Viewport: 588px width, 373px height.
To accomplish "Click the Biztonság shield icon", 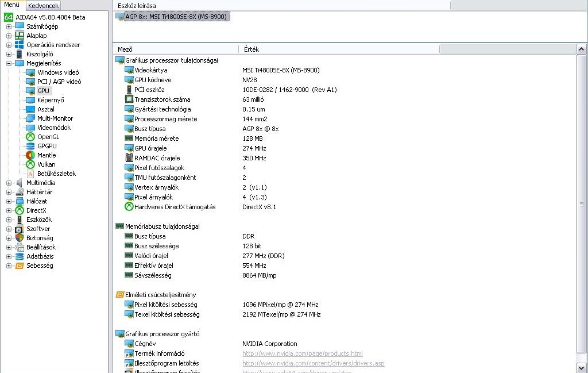I will point(20,238).
